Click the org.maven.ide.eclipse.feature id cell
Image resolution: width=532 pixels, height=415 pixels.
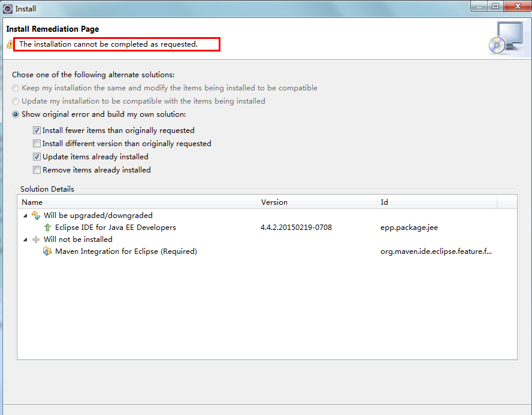(436, 252)
